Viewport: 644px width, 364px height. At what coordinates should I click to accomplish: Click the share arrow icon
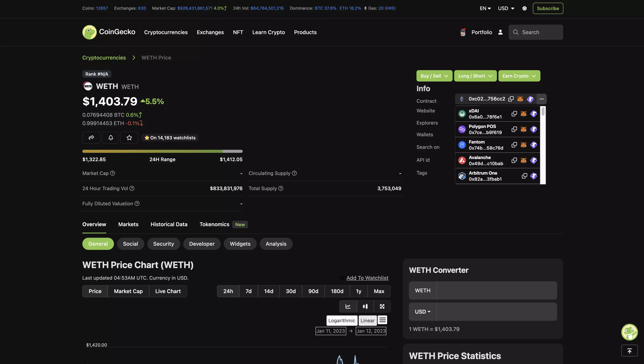91,137
